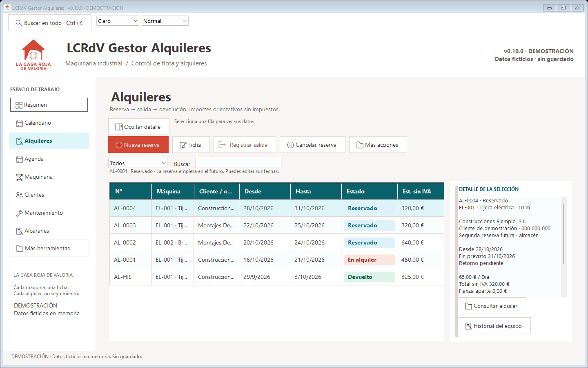This screenshot has height=368, width=588.
Task: Click the Devuelto status badge
Action: tap(369, 277)
